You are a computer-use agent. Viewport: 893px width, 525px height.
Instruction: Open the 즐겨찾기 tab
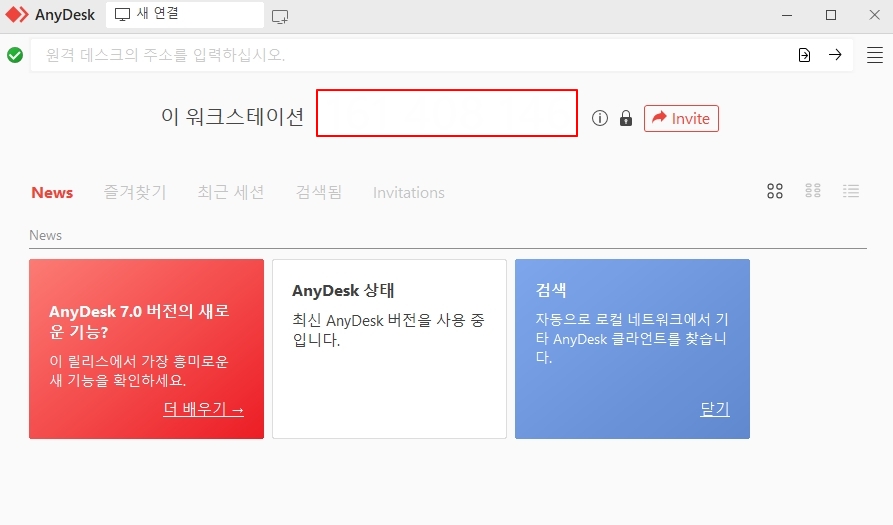pyautogui.click(x=135, y=192)
